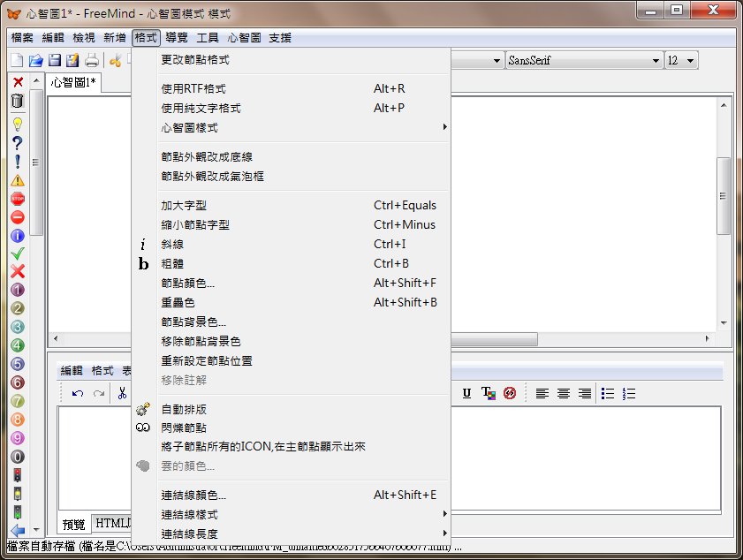Click the trash can icon to remove all icons
The height and width of the screenshot is (560, 743).
pyautogui.click(x=18, y=101)
